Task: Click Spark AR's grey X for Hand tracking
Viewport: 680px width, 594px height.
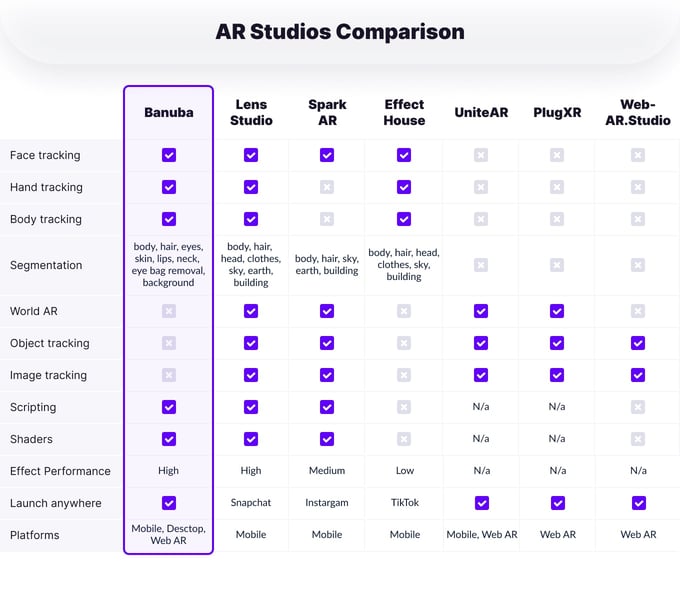Action: [327, 187]
